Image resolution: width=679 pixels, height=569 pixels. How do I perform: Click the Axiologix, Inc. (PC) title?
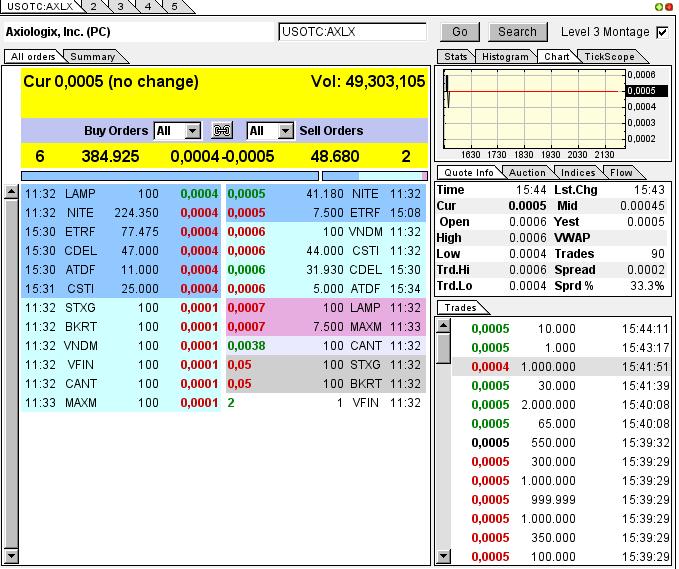(58, 32)
